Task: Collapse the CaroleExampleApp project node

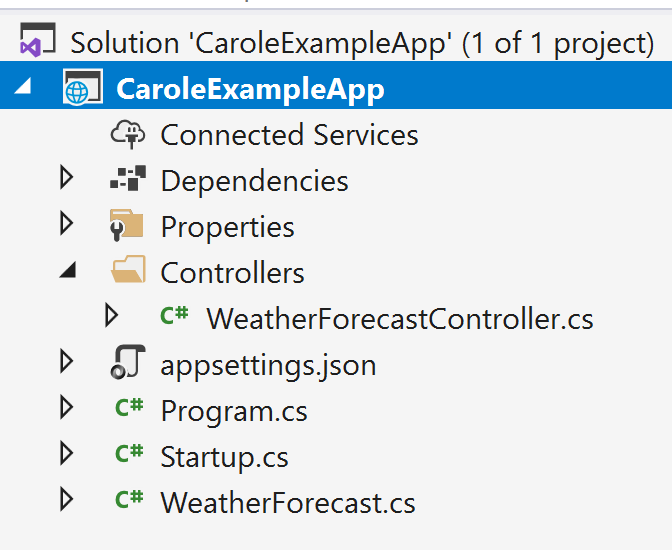Action: [x=23, y=86]
